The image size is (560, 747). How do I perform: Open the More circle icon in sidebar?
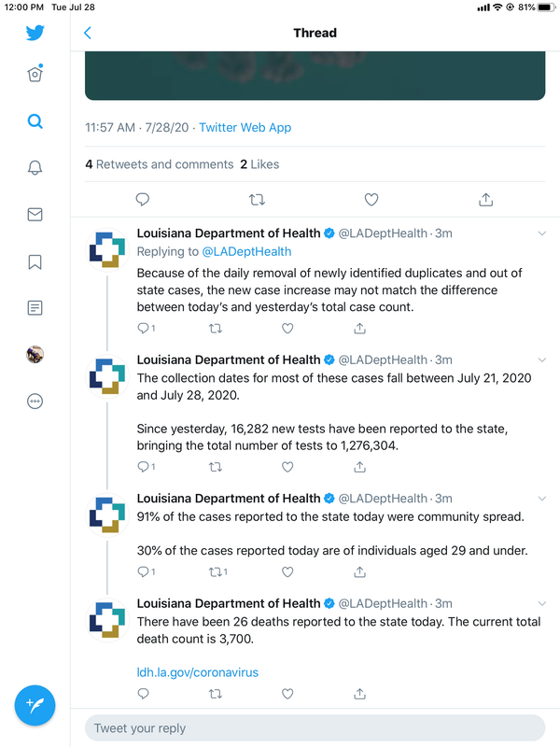click(35, 402)
